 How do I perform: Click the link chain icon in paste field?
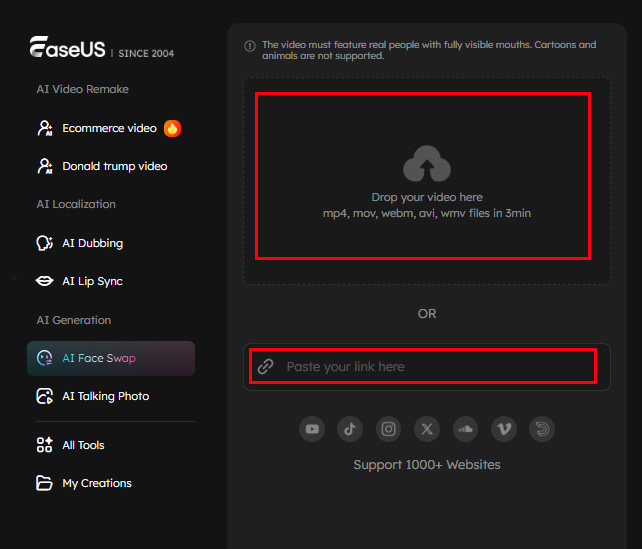tap(265, 366)
